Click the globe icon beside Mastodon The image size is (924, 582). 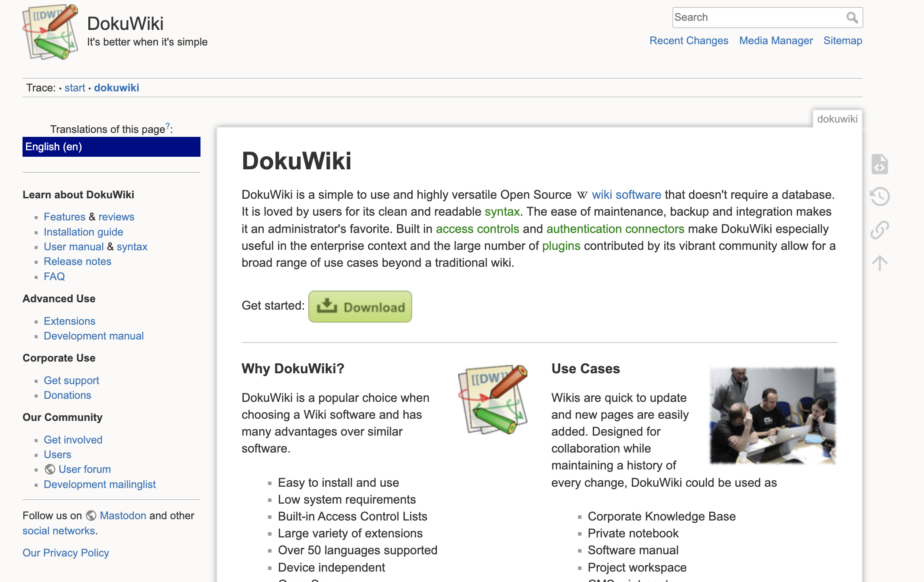pyautogui.click(x=91, y=516)
